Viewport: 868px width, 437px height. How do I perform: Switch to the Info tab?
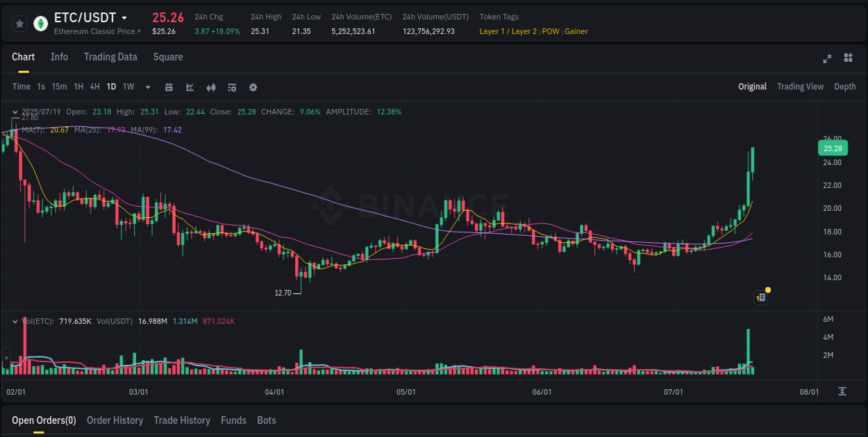tap(59, 57)
